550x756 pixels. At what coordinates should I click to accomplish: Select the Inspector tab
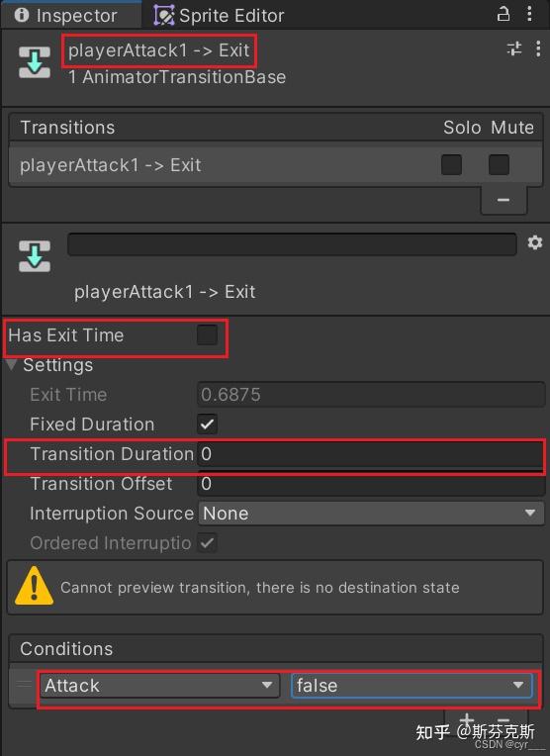(66, 16)
